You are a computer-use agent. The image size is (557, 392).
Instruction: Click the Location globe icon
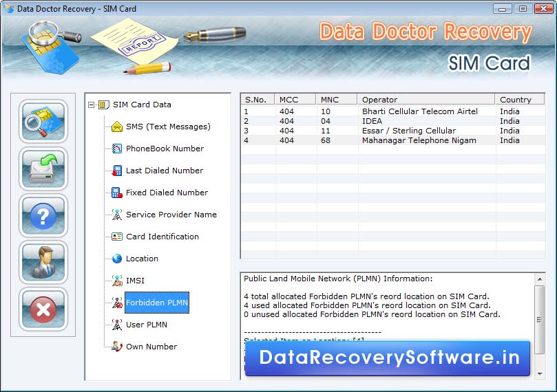117,259
